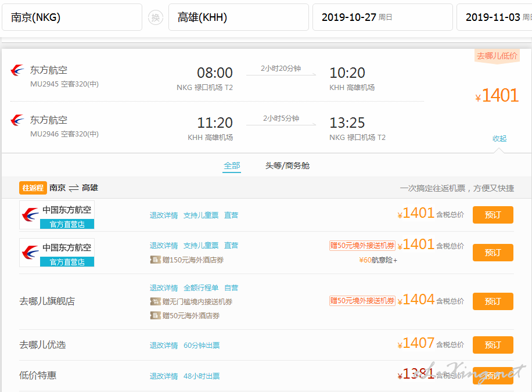Click the ¥1401 summary price at top right
Screen dimensions: 532x392
point(497,95)
